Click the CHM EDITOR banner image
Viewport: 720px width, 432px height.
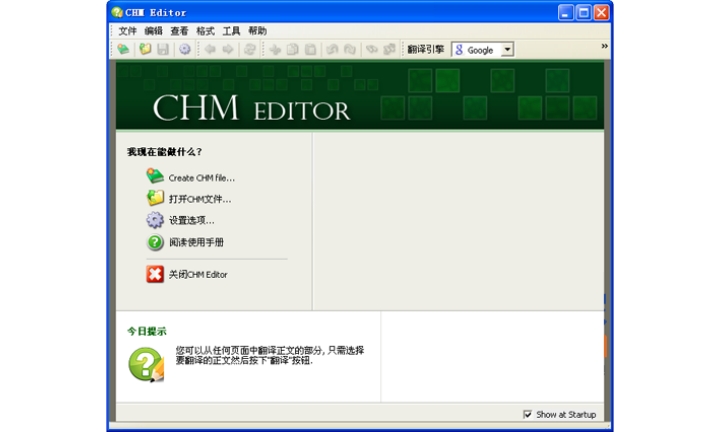(360, 95)
